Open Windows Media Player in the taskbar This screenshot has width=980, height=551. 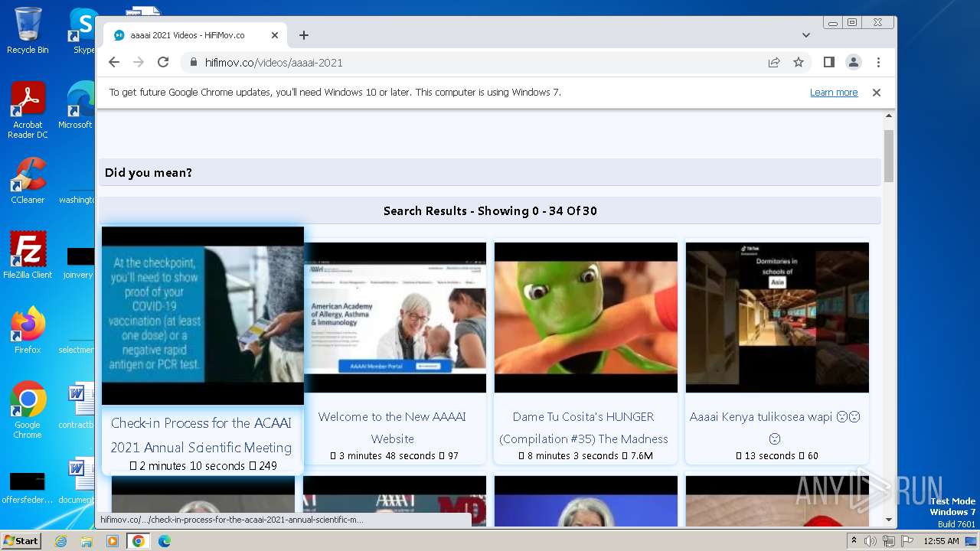(113, 541)
